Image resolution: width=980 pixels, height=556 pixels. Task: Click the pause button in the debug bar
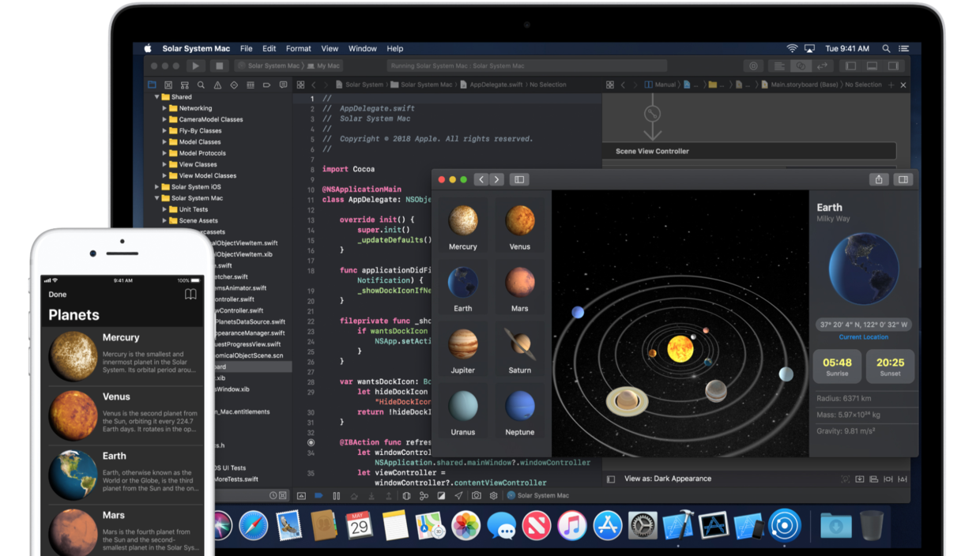(336, 496)
